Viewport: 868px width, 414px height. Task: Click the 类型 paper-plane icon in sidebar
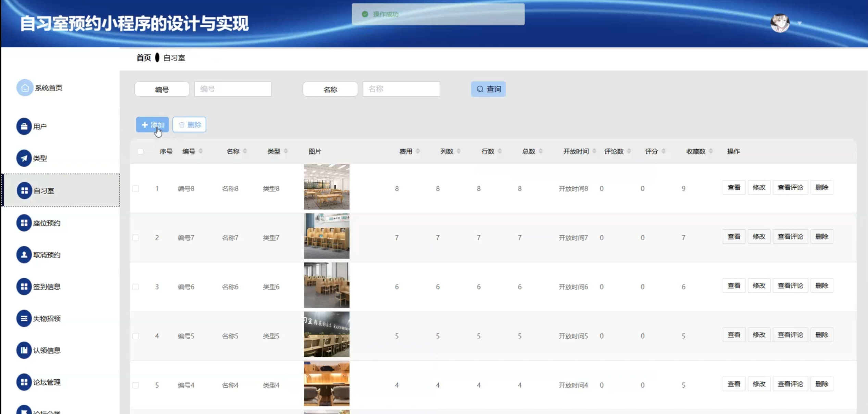coord(24,158)
